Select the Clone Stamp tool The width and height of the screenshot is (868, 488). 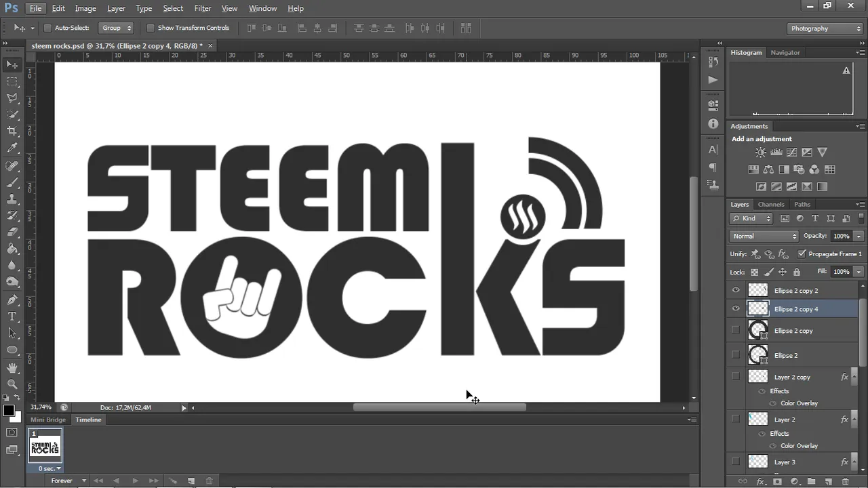pyautogui.click(x=12, y=200)
